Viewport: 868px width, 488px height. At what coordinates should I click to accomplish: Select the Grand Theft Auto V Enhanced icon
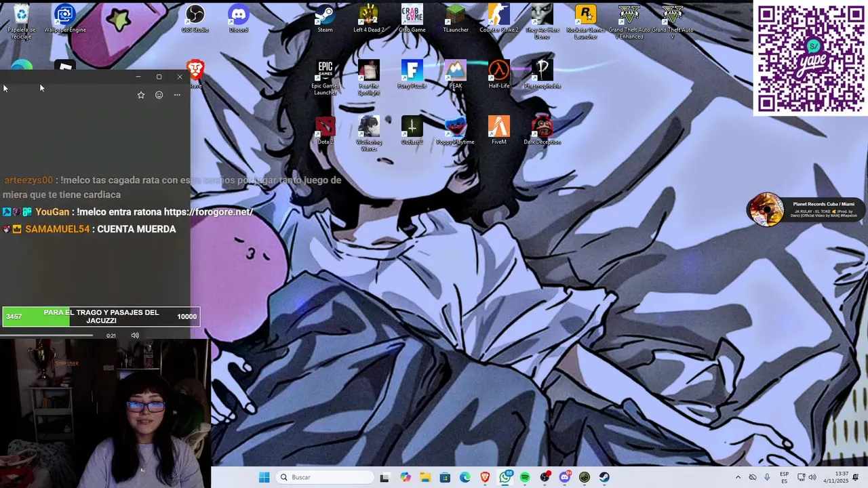[x=629, y=21]
